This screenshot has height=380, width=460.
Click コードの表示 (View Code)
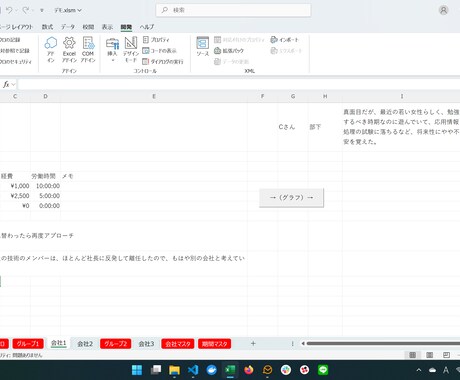click(159, 51)
